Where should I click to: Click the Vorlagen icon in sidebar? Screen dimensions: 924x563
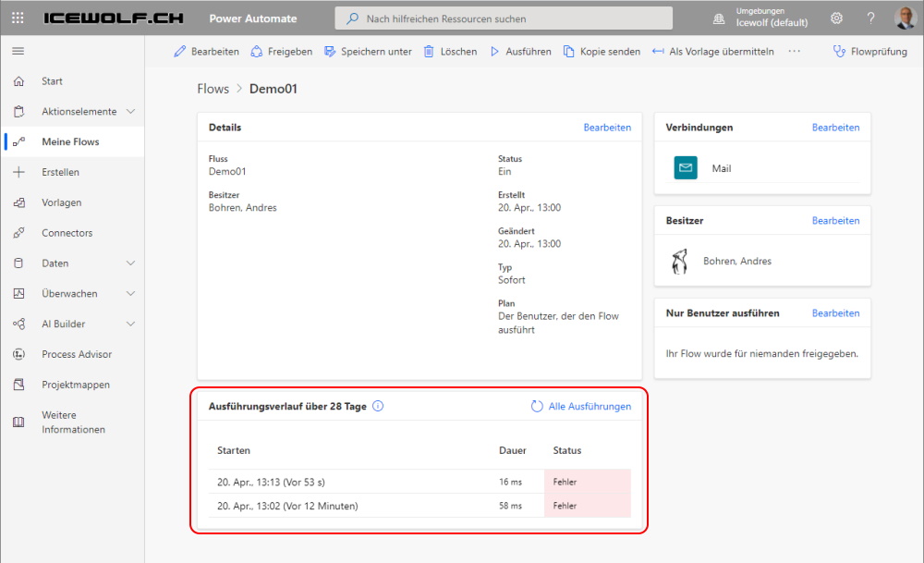[18, 202]
